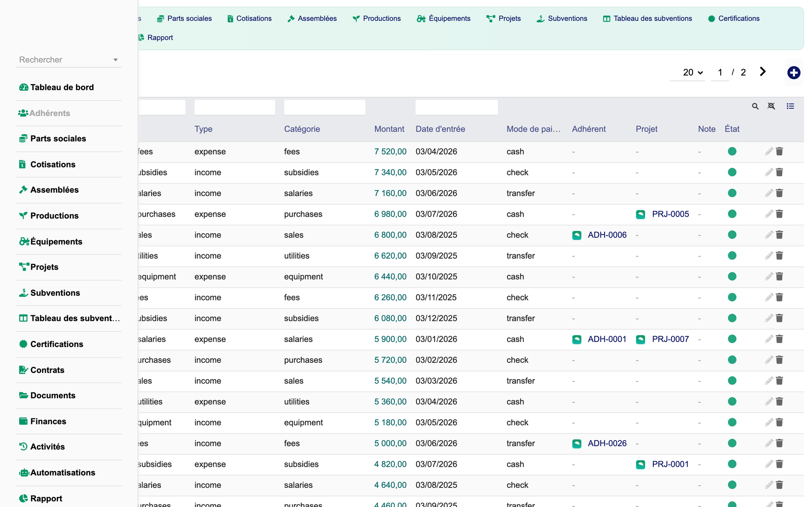Delete the 7 340,00 subsidies row
This screenshot has width=812, height=507.
(x=779, y=172)
